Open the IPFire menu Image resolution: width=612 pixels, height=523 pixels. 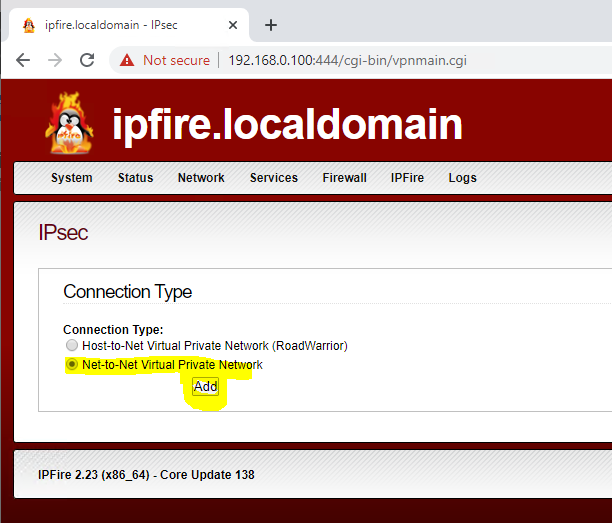407,178
